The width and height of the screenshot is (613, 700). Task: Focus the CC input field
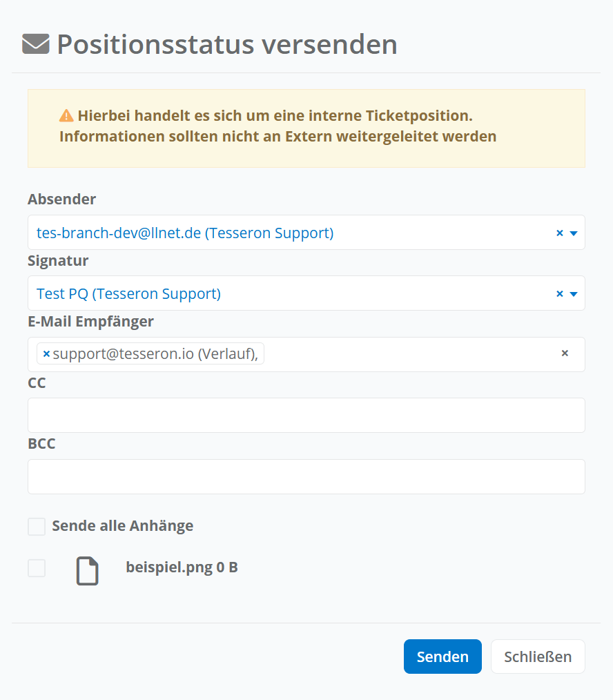pyautogui.click(x=306, y=416)
